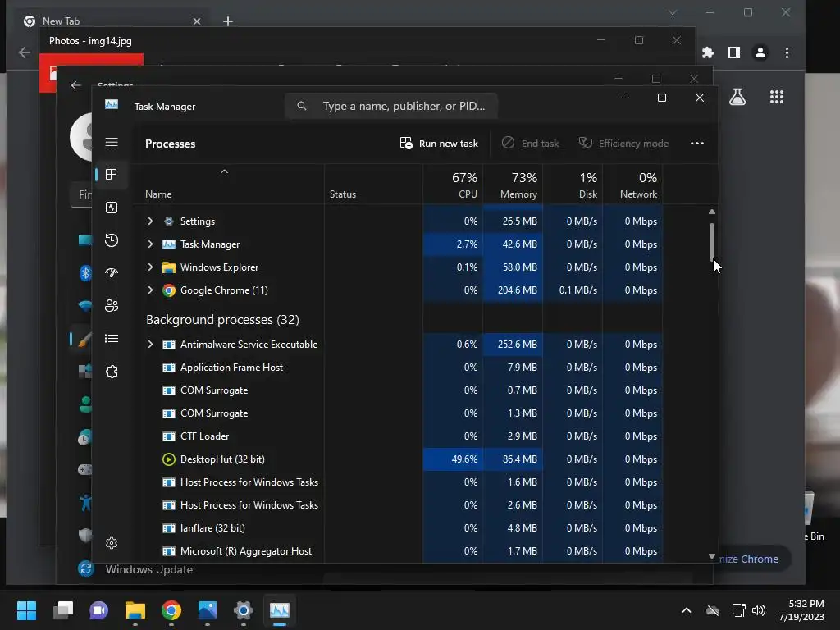This screenshot has height=630, width=840.
Task: Expand the Task Manager process row
Action: click(x=151, y=244)
